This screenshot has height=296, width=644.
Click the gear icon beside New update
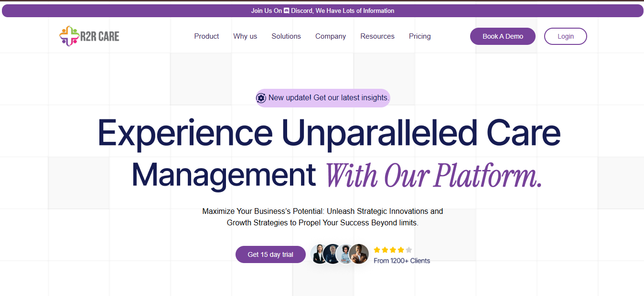(261, 98)
